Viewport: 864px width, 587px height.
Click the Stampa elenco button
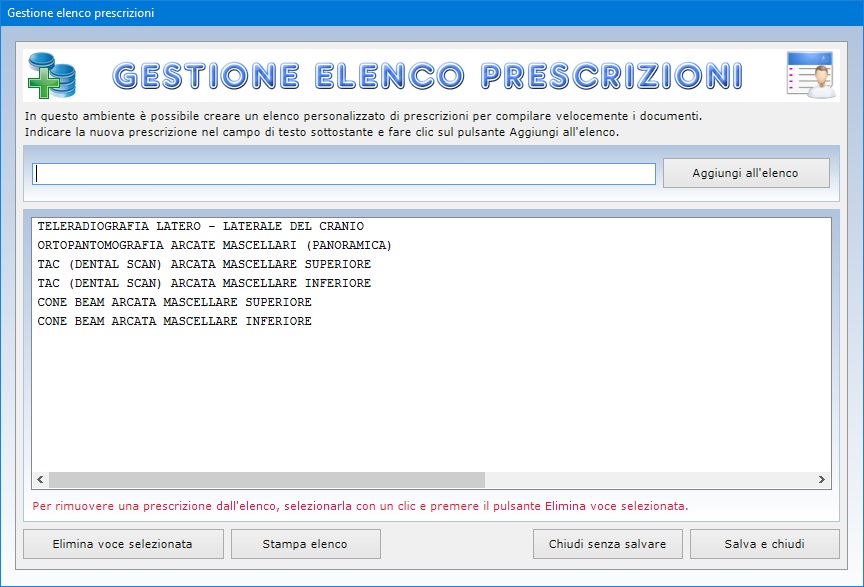click(x=306, y=544)
